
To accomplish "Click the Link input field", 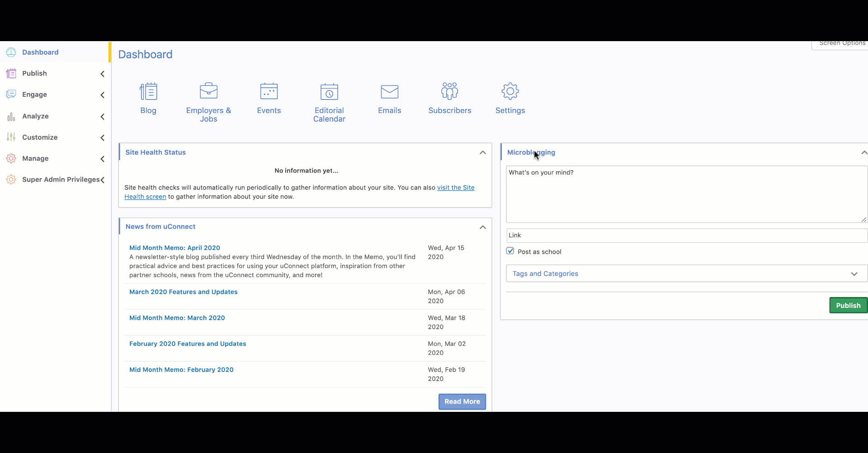I will pyautogui.click(x=686, y=236).
